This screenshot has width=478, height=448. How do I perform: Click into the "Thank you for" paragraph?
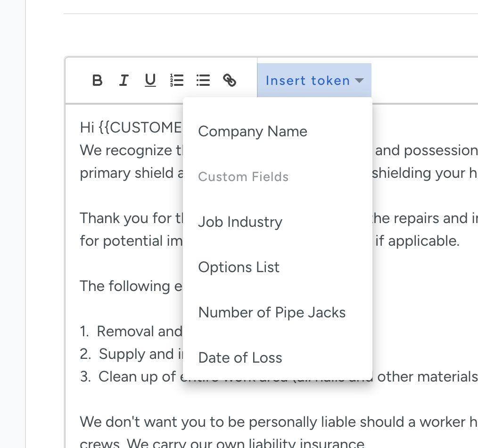click(127, 218)
